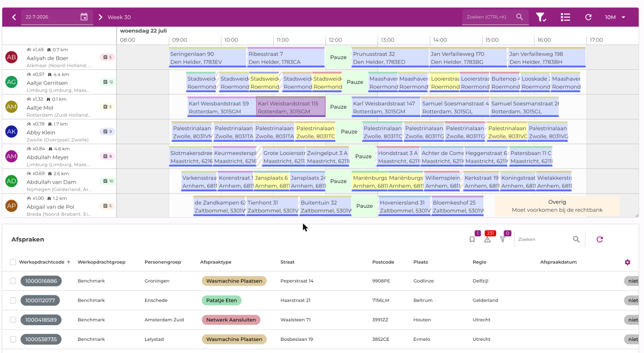Click the Ermelo place cell
Viewport: 644px width, 353px height.
point(421,339)
